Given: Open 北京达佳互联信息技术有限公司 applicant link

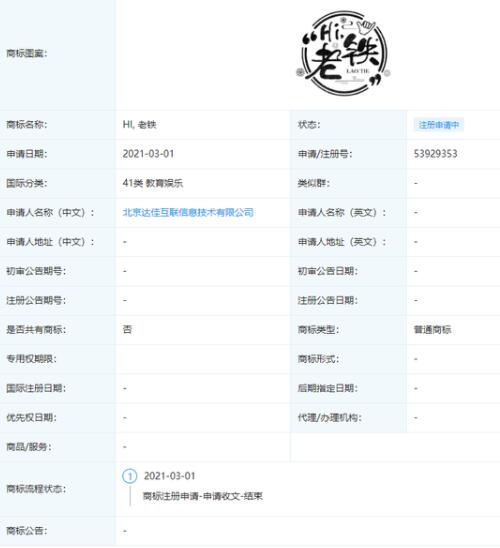Looking at the screenshot, I should [188, 212].
